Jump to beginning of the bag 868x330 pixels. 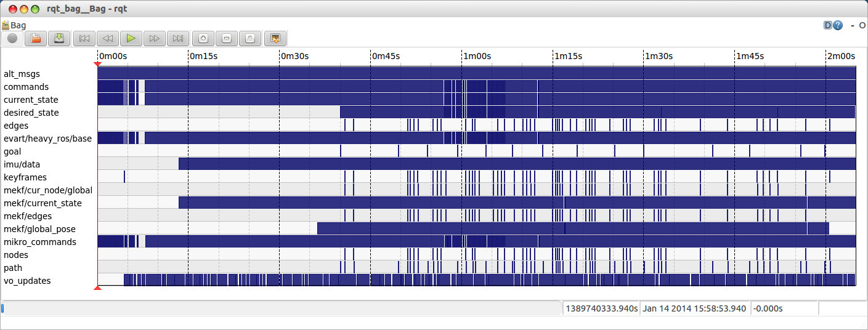coord(84,38)
